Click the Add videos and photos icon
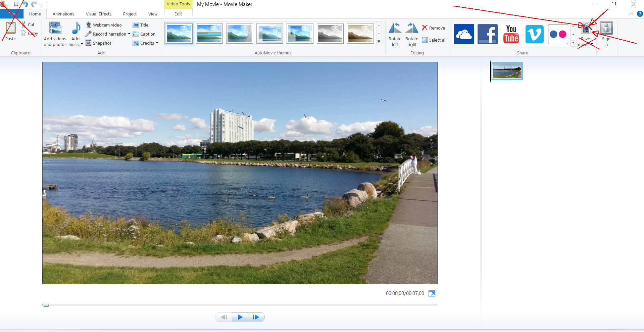The width and height of the screenshot is (644, 332). tap(55, 29)
